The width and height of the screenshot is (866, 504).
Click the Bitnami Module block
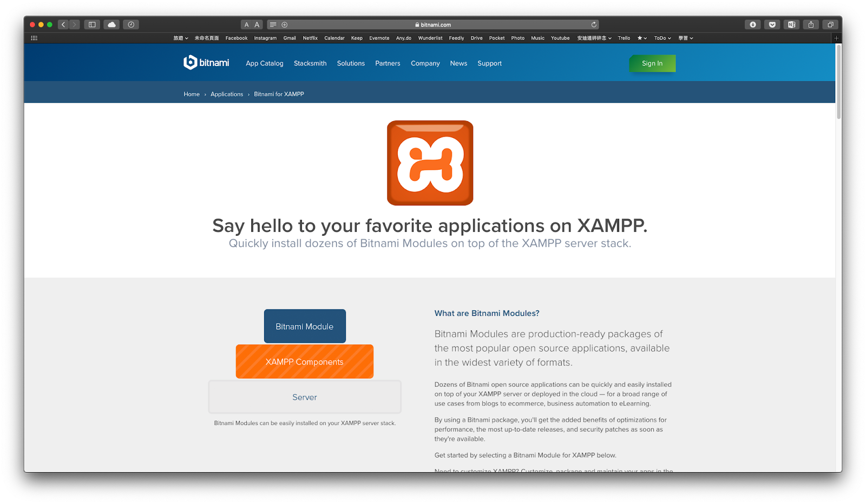point(305,326)
